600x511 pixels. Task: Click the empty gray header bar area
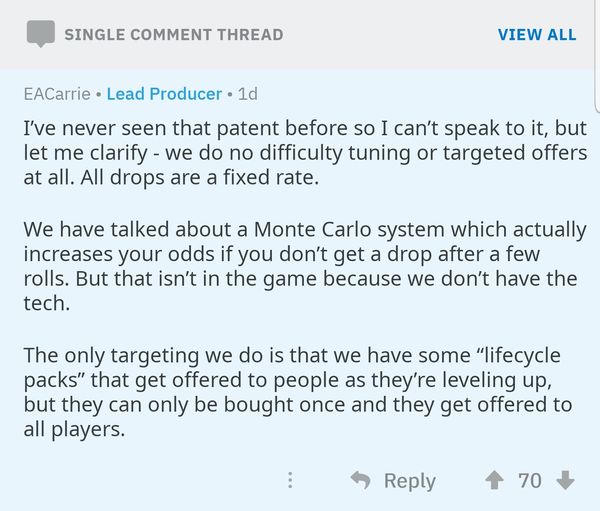coord(390,34)
